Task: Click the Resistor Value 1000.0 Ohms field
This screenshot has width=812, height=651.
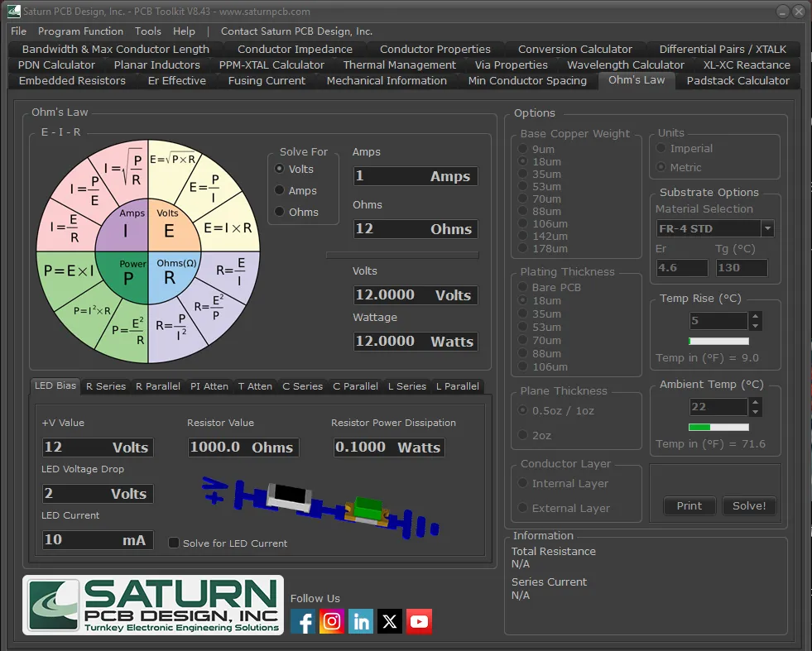Action: (x=243, y=448)
